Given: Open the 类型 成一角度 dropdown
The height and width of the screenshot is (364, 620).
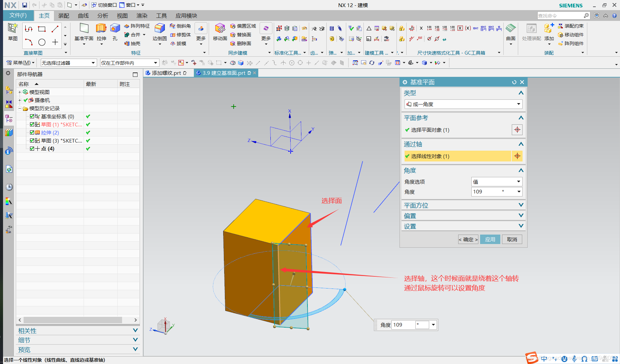Looking at the screenshot, I should [x=463, y=104].
